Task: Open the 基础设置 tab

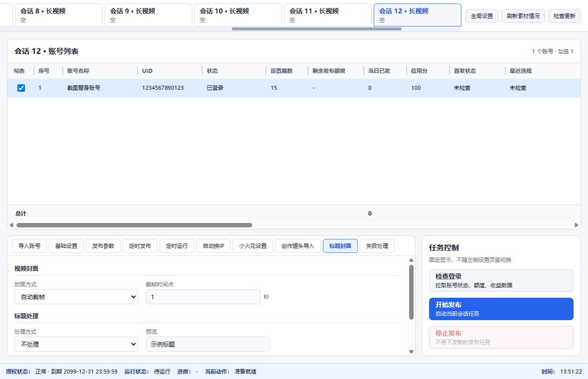Action: pyautogui.click(x=66, y=246)
